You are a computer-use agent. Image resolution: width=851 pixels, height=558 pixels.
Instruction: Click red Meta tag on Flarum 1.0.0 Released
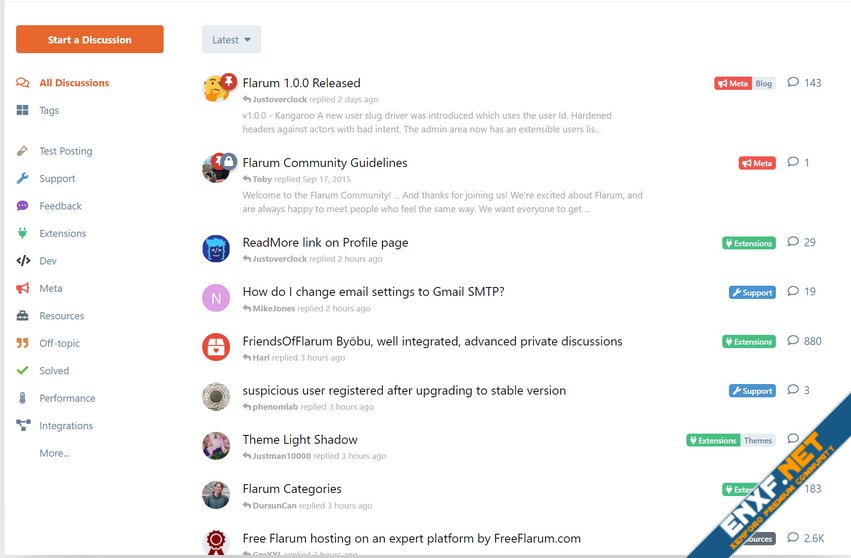pyautogui.click(x=733, y=83)
